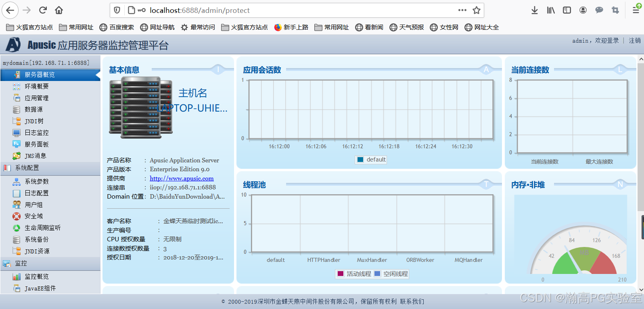Open the 网址导航 bookmark
The width and height of the screenshot is (644, 309).
pos(157,27)
